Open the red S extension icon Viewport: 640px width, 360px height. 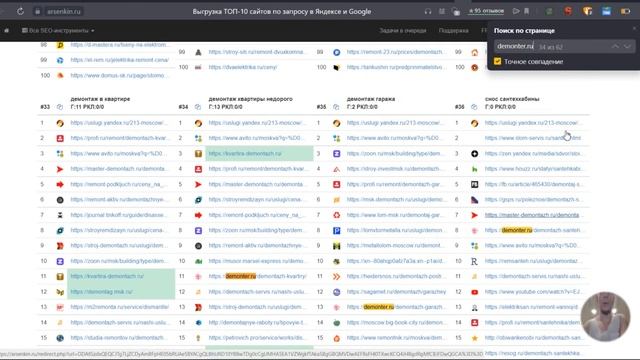(x=568, y=11)
